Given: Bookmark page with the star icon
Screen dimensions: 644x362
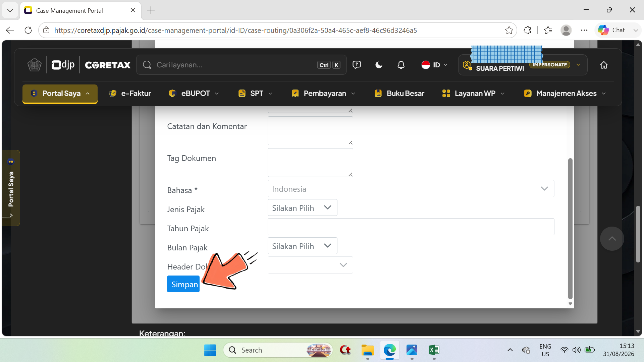Looking at the screenshot, I should pos(509,30).
